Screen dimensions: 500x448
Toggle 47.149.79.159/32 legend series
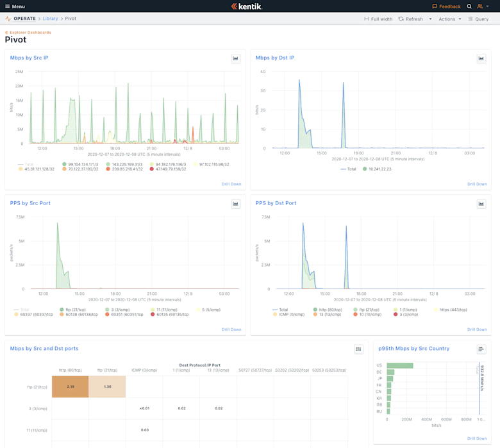168,169
